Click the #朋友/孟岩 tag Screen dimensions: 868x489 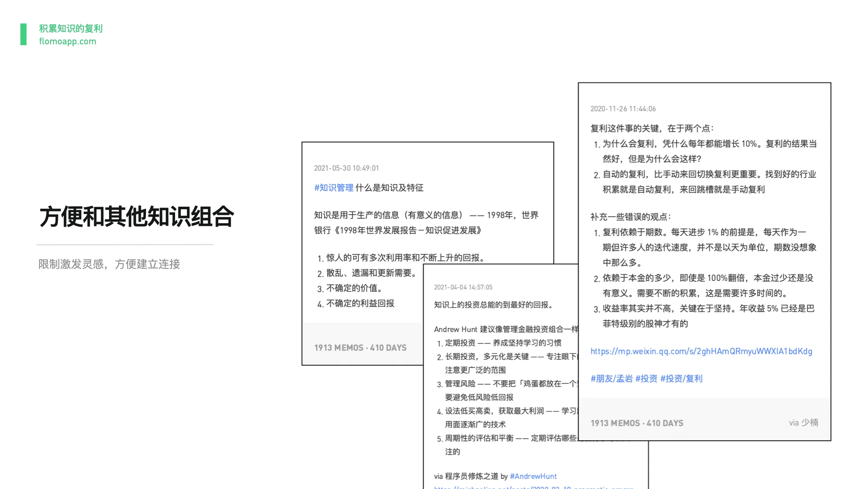[611, 379]
